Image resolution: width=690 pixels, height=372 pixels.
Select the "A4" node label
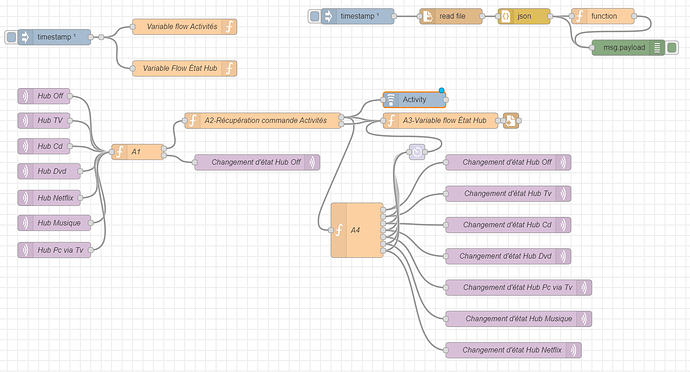[355, 230]
